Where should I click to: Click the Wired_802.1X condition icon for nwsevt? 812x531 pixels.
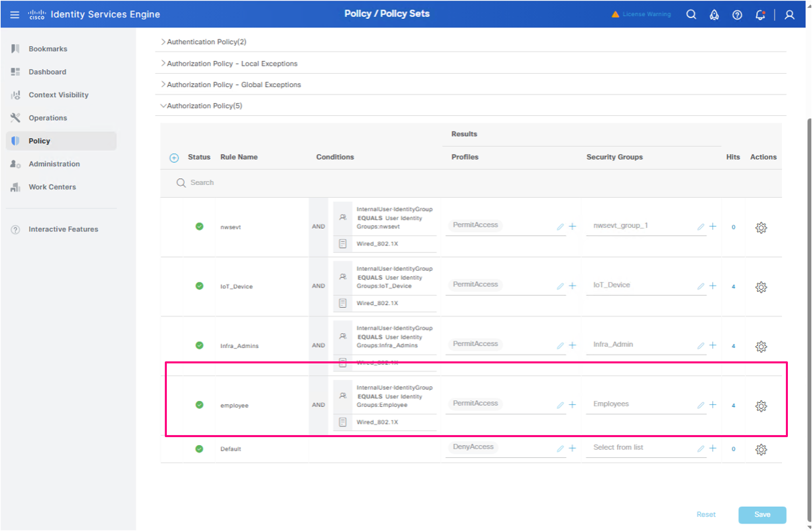tap(342, 244)
